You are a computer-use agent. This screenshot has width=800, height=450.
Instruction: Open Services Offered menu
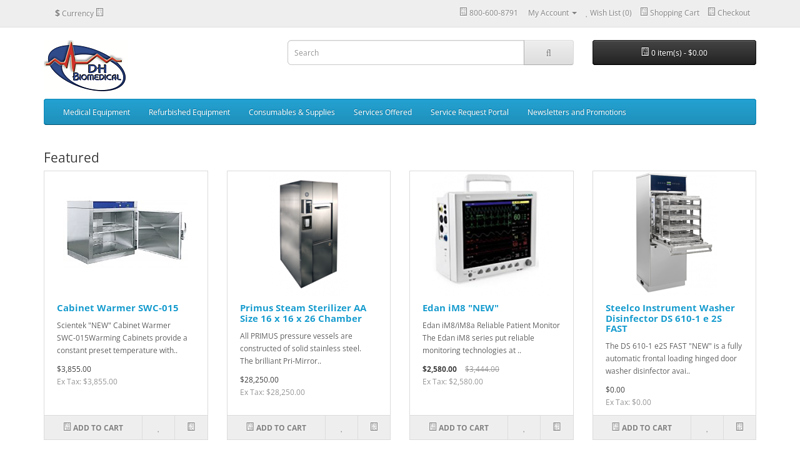pos(383,112)
